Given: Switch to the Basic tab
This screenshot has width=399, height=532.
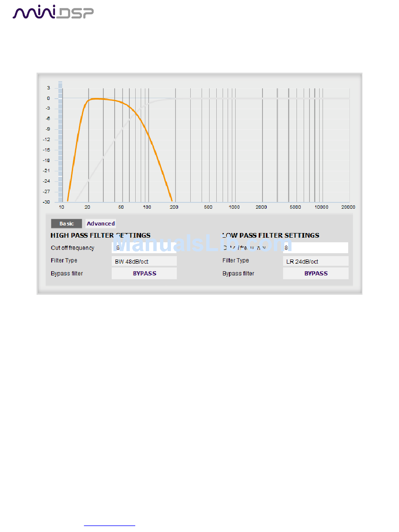Looking at the screenshot, I should click(66, 224).
